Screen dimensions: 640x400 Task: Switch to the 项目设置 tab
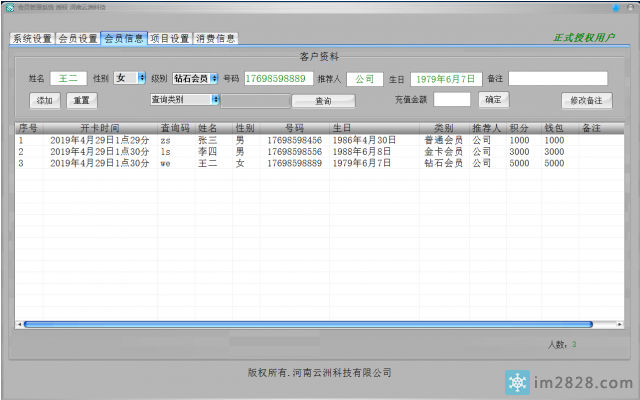tap(170, 39)
